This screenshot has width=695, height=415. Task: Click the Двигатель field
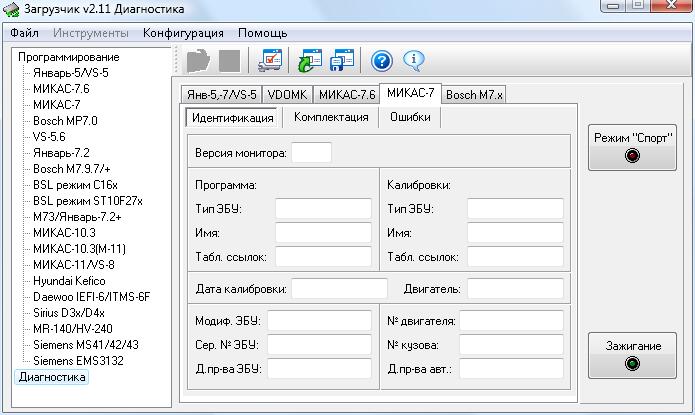515,289
